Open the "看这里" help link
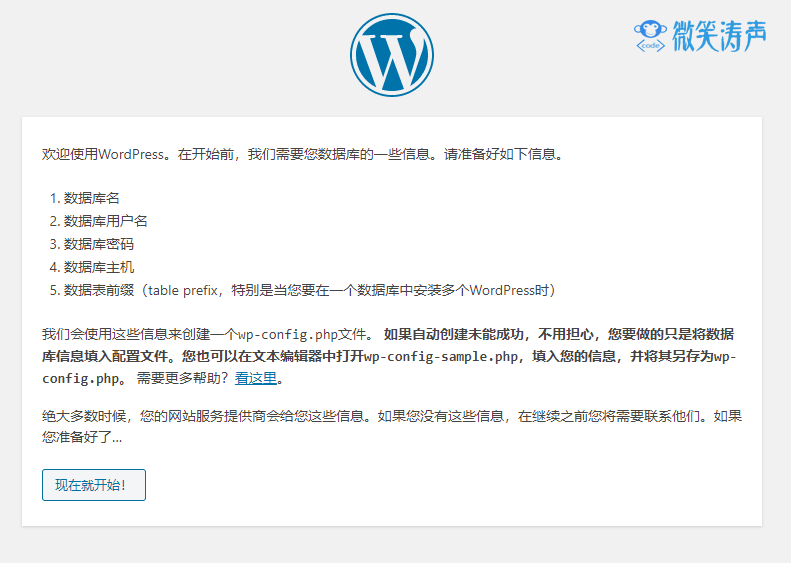The width and height of the screenshot is (791, 563). point(256,378)
